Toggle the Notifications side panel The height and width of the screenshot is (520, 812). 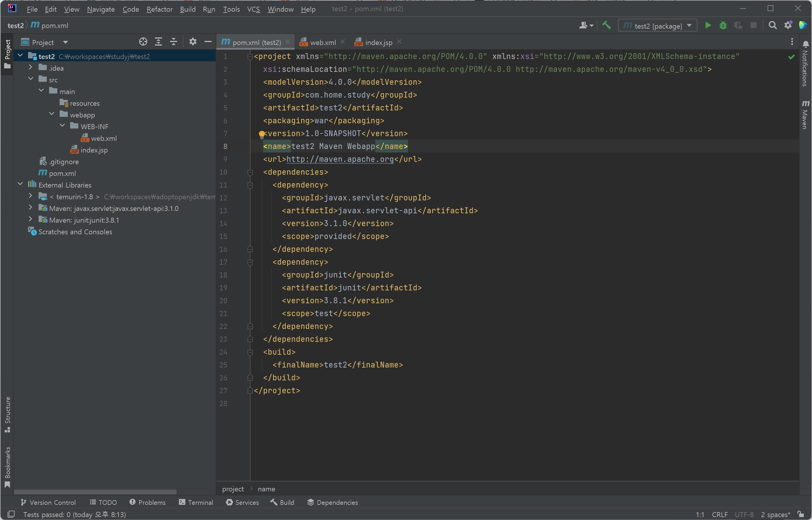(805, 64)
